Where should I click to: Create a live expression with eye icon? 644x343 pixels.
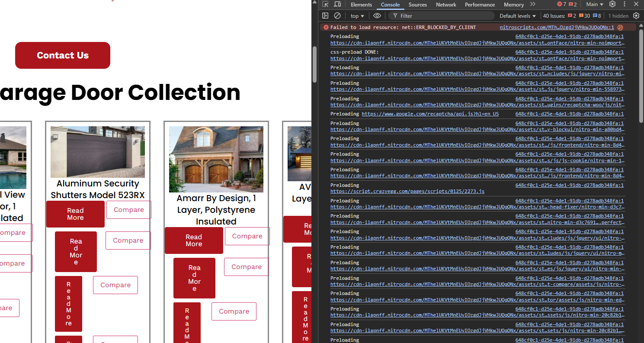coord(377,16)
